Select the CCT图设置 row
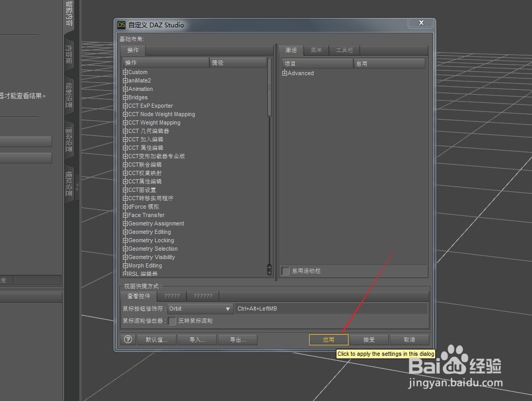Image resolution: width=532 pixels, height=401 pixels. click(142, 190)
